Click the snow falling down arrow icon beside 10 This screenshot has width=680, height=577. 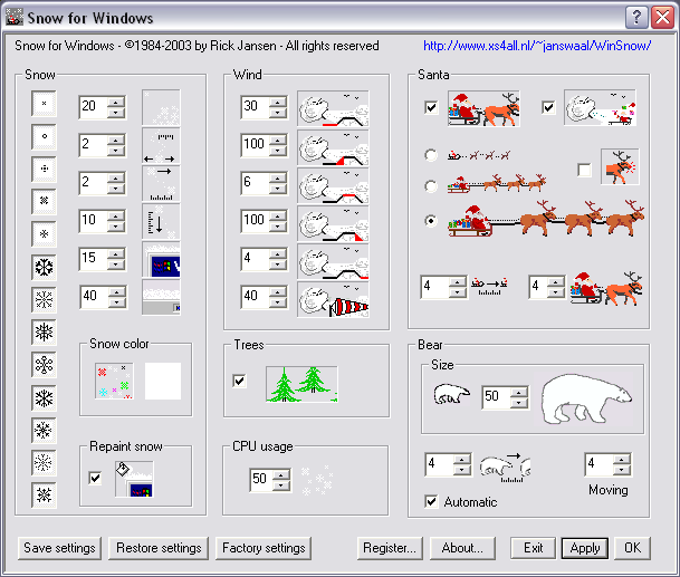coord(161,222)
